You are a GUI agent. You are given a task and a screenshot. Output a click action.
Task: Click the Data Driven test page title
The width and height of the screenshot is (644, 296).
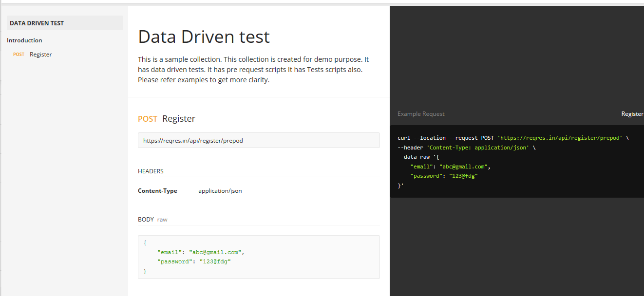pos(204,37)
